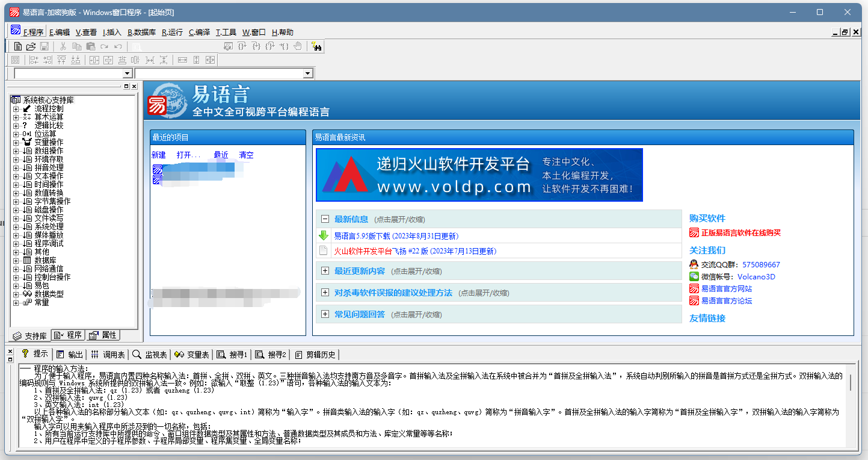
Task: Open the left toolbar combo box arrow
Action: point(127,73)
